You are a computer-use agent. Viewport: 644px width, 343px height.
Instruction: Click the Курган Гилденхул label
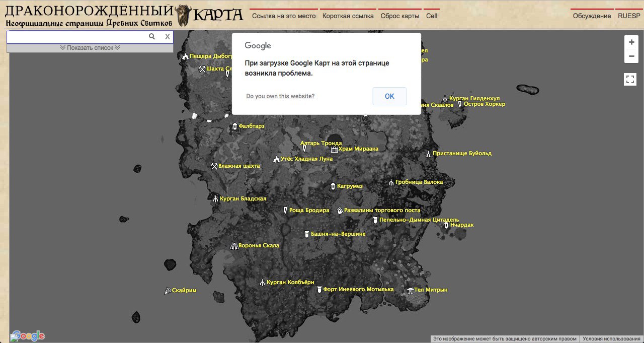pos(475,99)
